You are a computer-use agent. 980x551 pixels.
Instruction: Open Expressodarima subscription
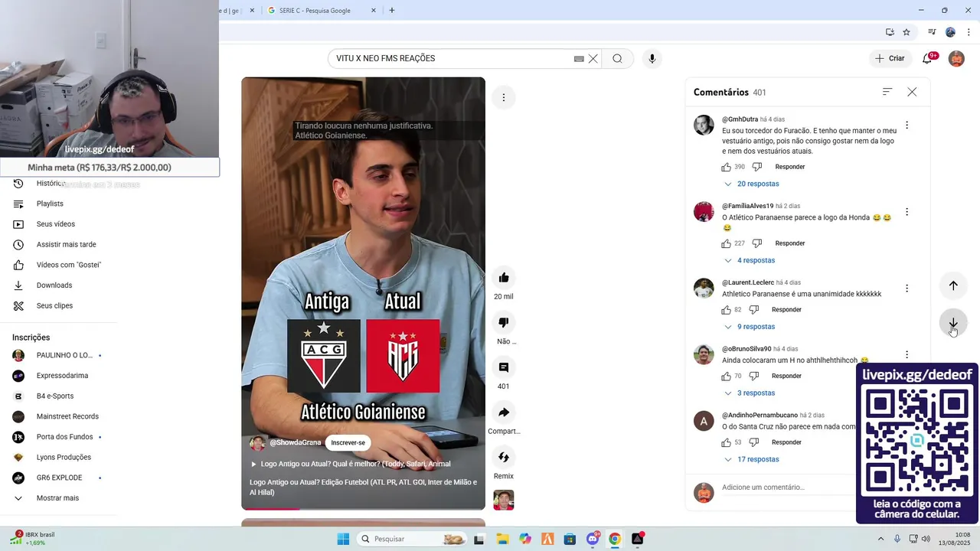[62, 376]
